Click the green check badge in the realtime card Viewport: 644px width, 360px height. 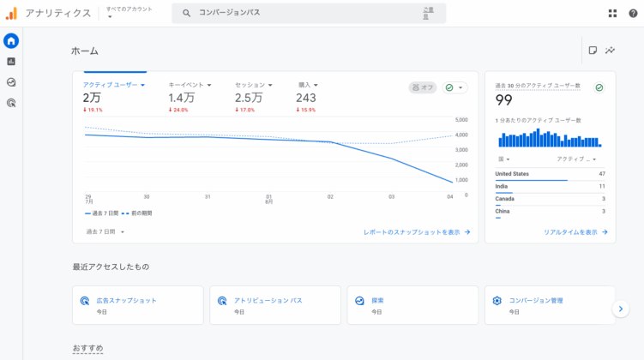tap(599, 87)
